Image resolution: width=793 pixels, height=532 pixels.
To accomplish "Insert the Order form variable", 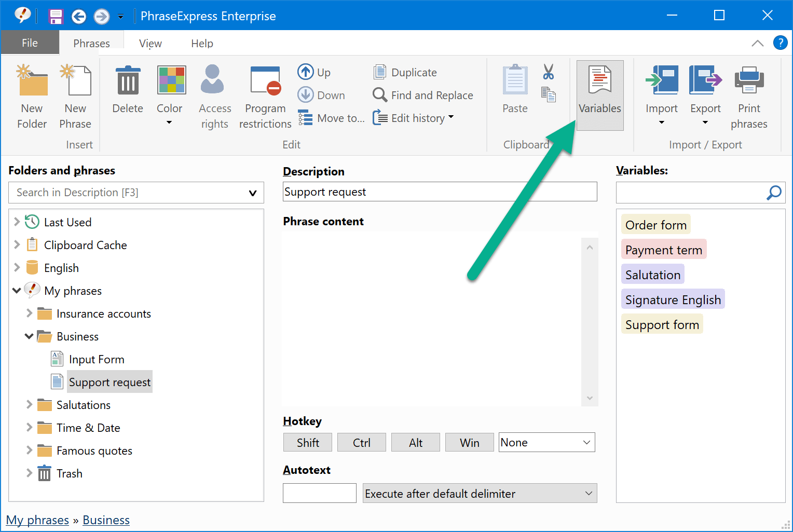I will [656, 225].
